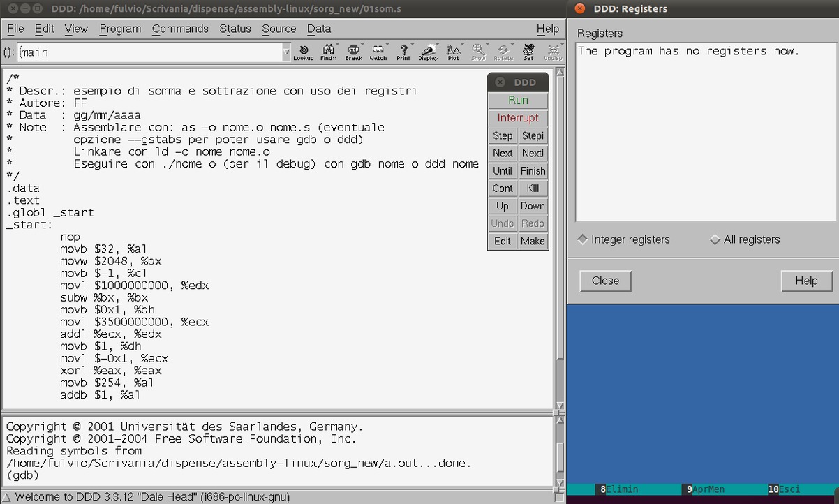The width and height of the screenshot is (839, 504).
Task: Click the Kill button
Action: point(533,188)
